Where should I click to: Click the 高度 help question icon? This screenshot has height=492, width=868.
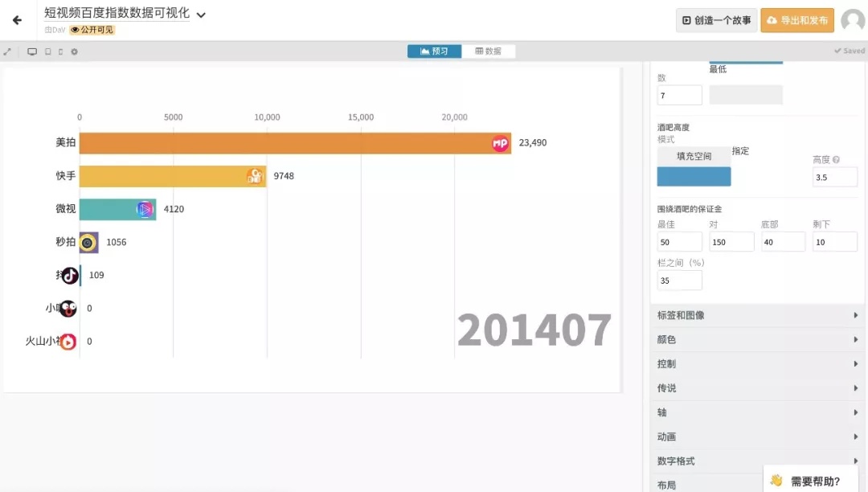[x=836, y=159]
